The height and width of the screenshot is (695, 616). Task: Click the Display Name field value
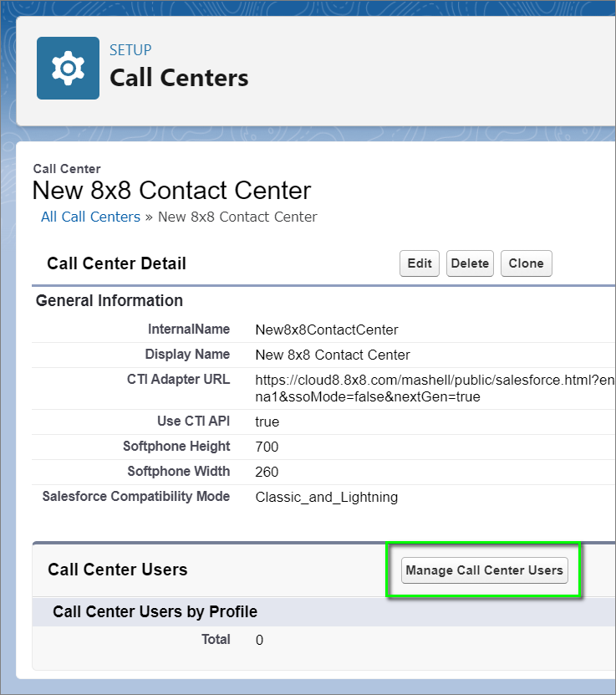click(333, 355)
